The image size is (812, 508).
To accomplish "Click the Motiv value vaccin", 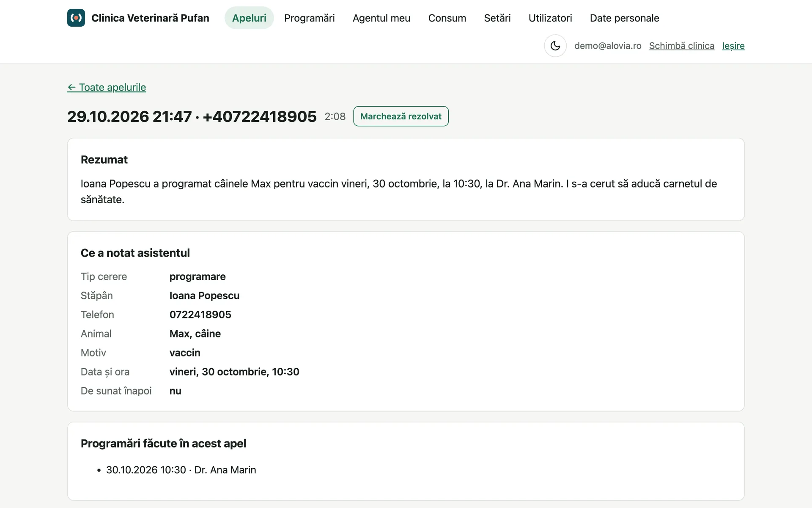I will (x=185, y=353).
